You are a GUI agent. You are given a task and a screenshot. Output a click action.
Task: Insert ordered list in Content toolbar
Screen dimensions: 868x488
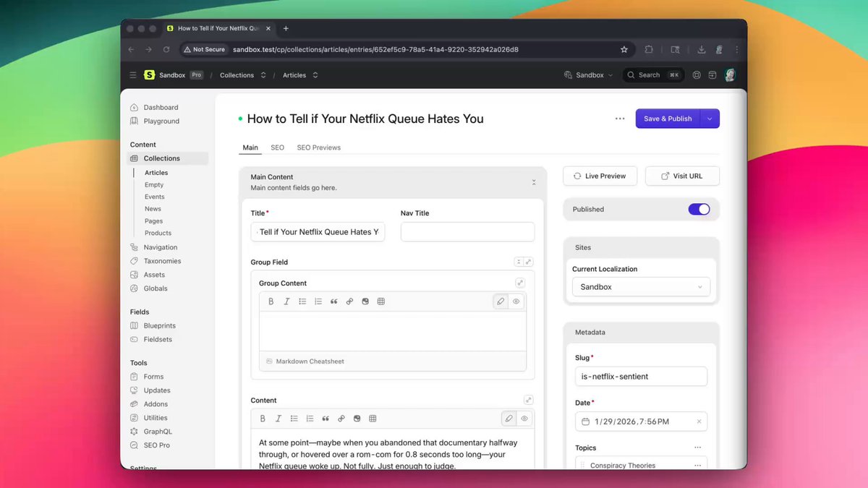[310, 419]
